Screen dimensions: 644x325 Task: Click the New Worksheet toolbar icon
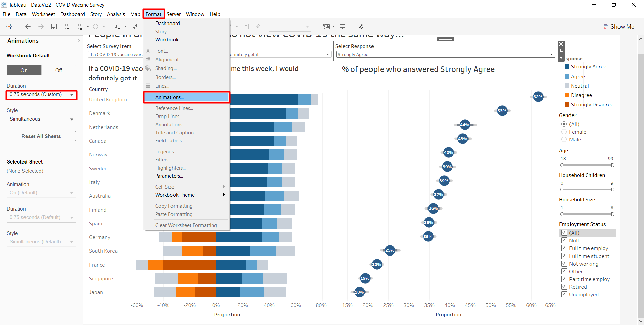117,27
